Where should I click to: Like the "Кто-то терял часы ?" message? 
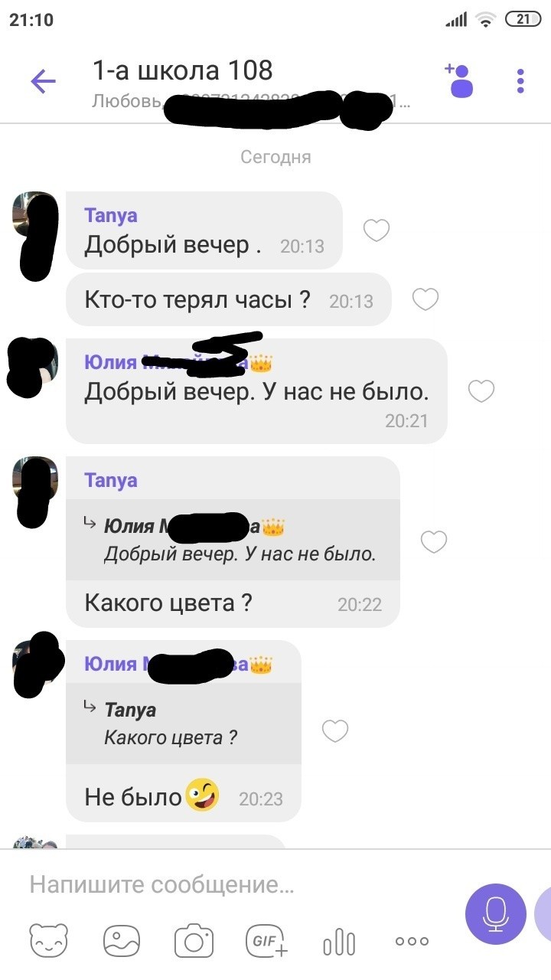click(x=425, y=299)
